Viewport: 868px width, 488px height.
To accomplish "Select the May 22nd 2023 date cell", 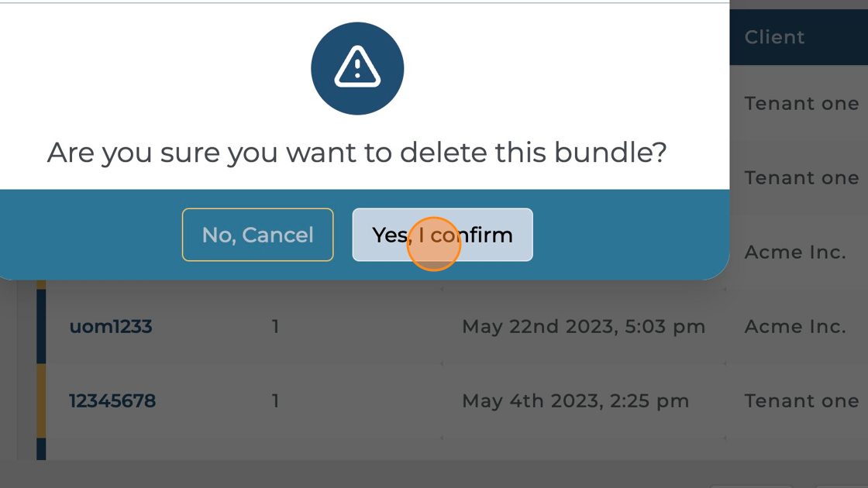I will tap(583, 327).
